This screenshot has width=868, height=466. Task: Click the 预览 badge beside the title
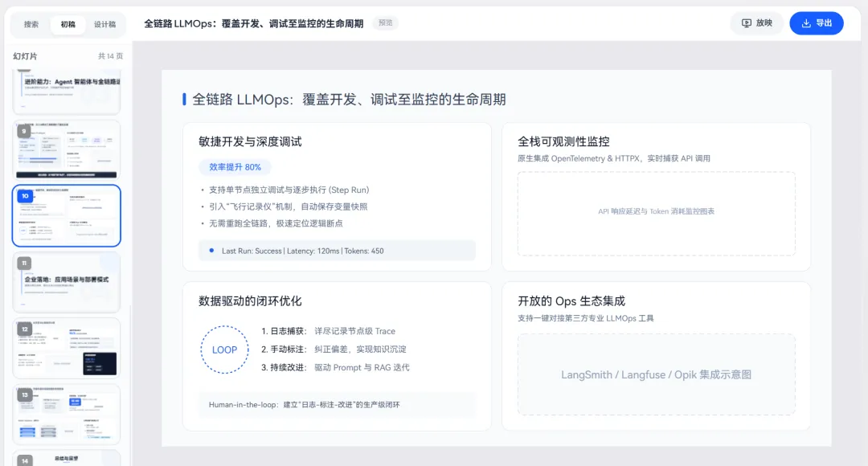click(385, 23)
